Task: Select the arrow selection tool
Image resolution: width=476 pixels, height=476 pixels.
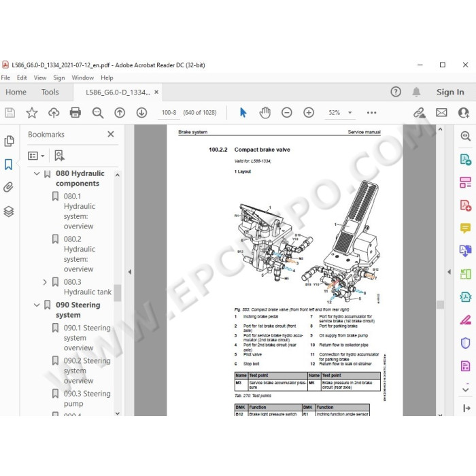Action: (x=243, y=113)
